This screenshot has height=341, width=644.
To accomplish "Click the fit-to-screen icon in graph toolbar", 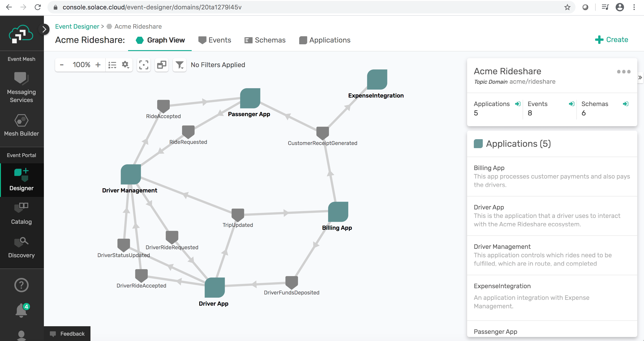I will pos(144,65).
